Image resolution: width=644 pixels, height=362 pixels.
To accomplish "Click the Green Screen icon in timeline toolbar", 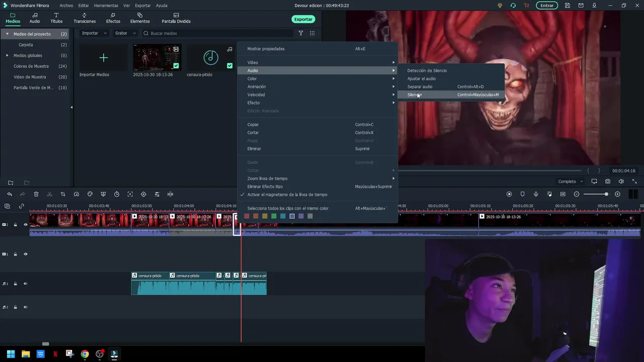I will point(103,194).
